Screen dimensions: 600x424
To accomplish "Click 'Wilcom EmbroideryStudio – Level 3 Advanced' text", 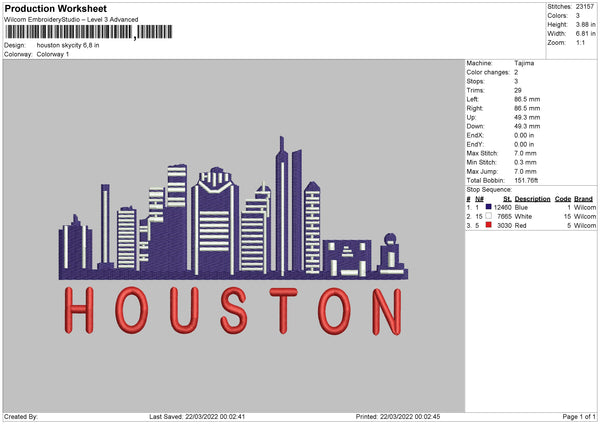I will [x=71, y=20].
